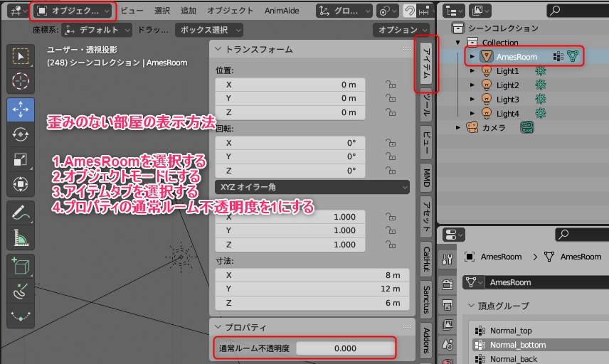
Task: Open the グロ... transform orientation dropdown
Action: [344, 11]
